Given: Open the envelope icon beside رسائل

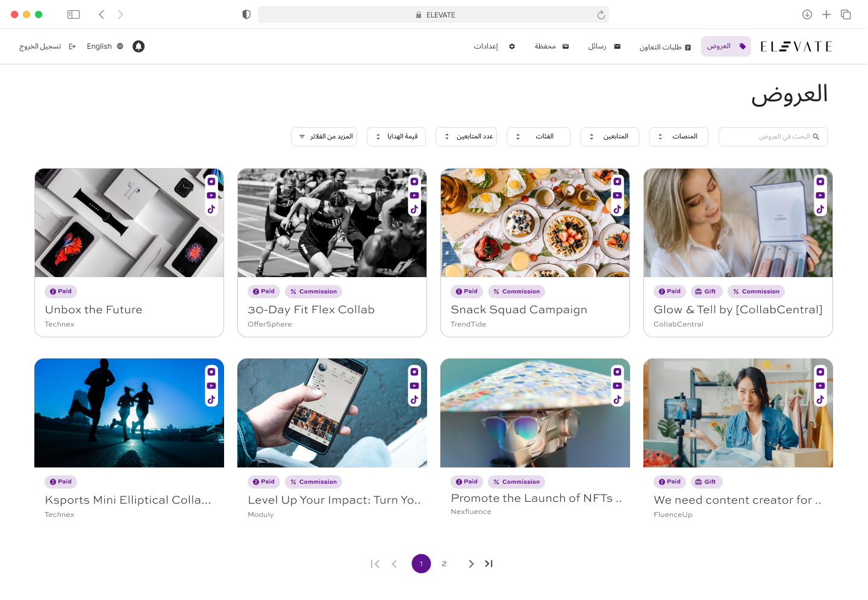Looking at the screenshot, I should [x=617, y=46].
